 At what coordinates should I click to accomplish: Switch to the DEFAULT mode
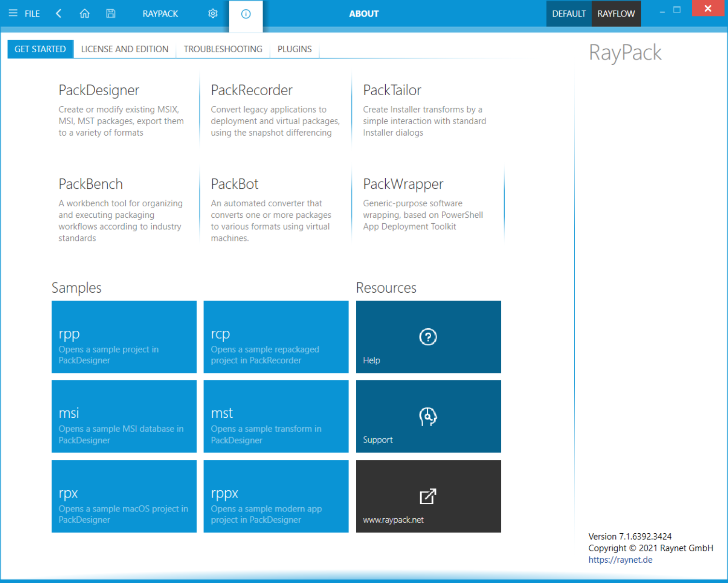tap(569, 14)
